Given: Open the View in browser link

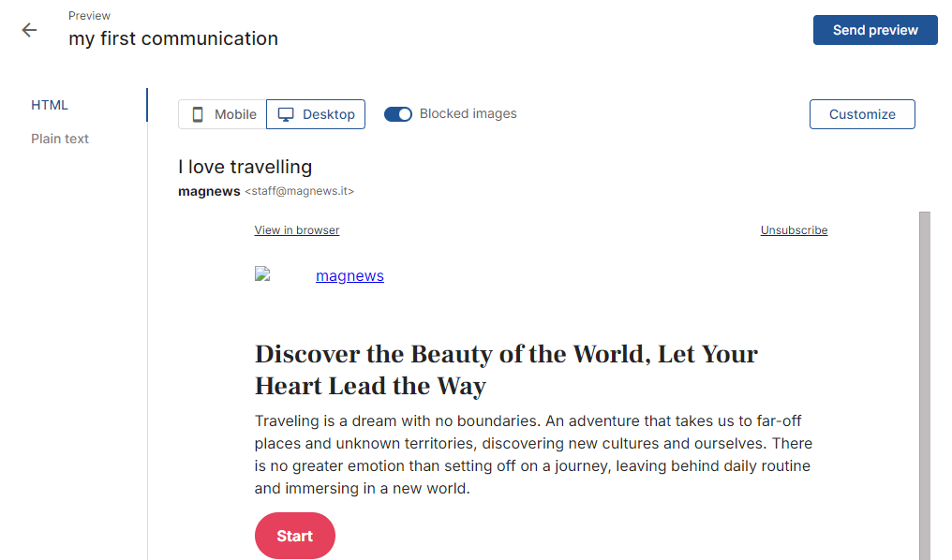Looking at the screenshot, I should point(297,230).
